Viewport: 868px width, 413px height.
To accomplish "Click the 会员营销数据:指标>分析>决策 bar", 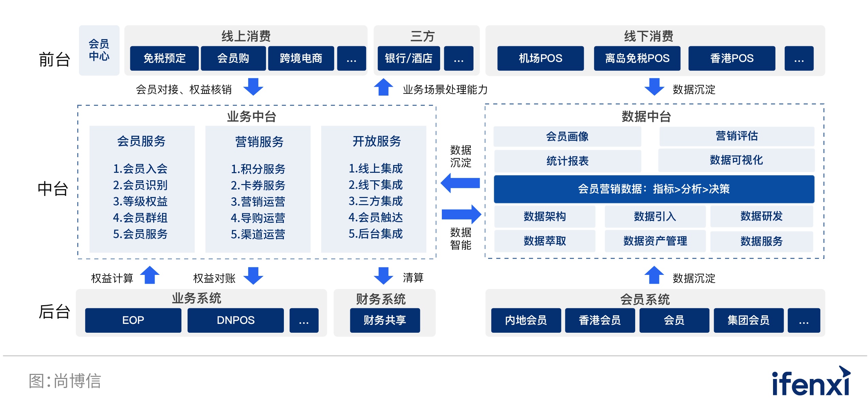I will (x=654, y=189).
